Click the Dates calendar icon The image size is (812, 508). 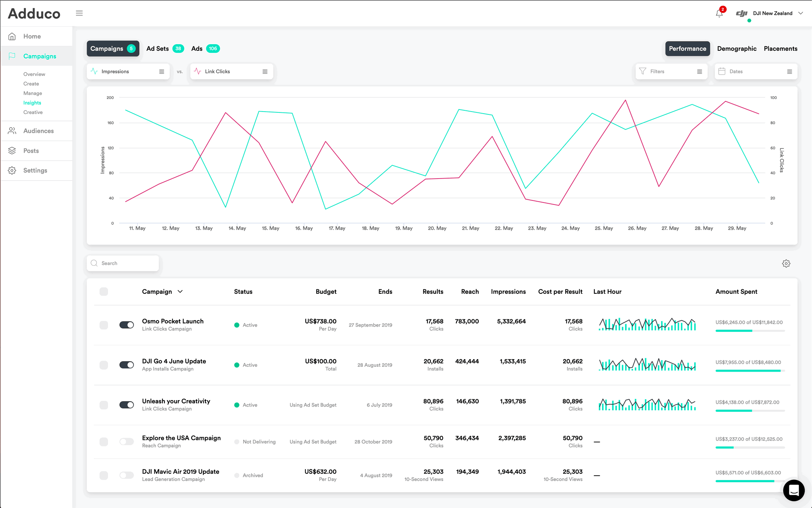[x=722, y=71]
